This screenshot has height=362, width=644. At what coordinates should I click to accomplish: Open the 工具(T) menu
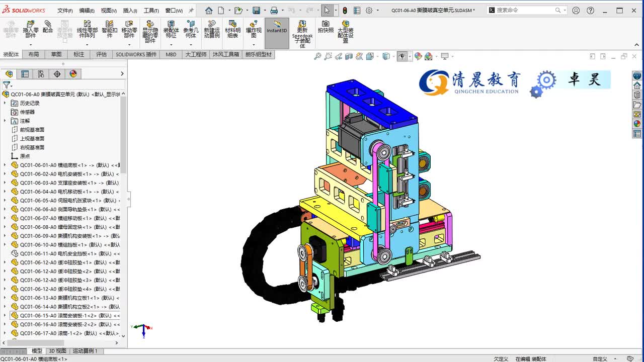click(x=151, y=11)
